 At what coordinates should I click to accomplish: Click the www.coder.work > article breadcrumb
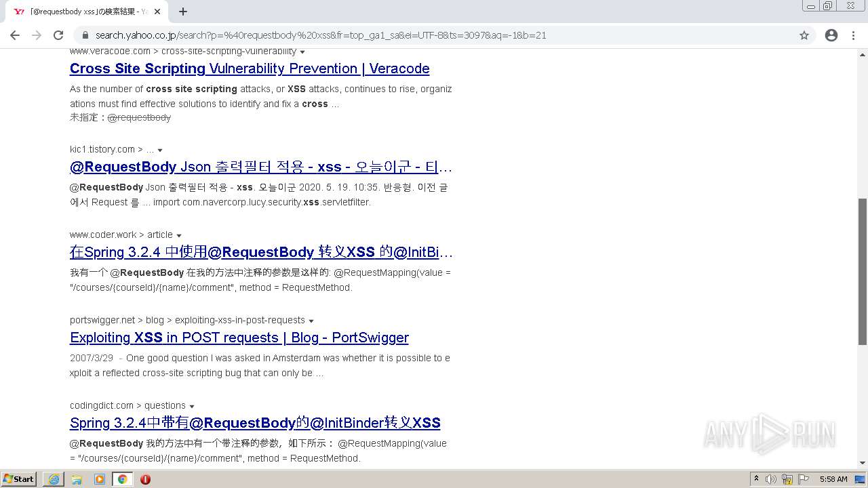tap(121, 235)
